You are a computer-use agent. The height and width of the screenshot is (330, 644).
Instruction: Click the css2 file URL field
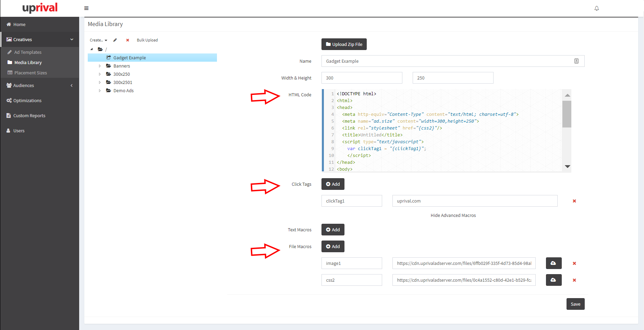[464, 280]
